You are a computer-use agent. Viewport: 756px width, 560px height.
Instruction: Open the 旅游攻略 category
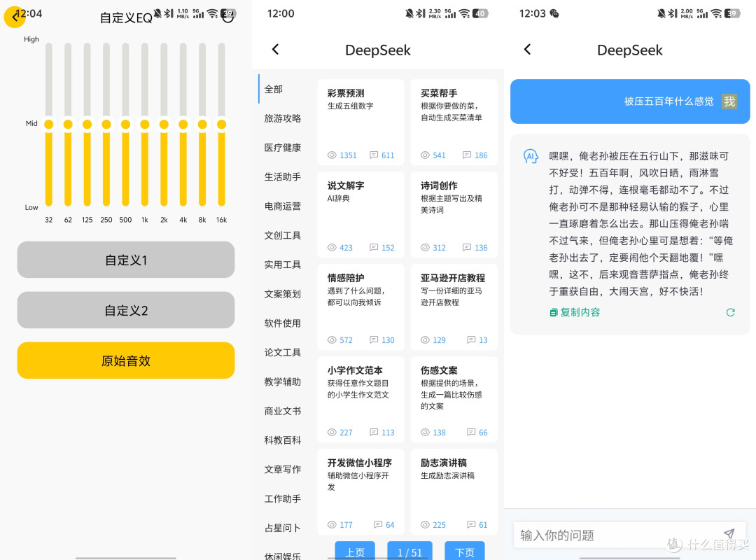[283, 118]
